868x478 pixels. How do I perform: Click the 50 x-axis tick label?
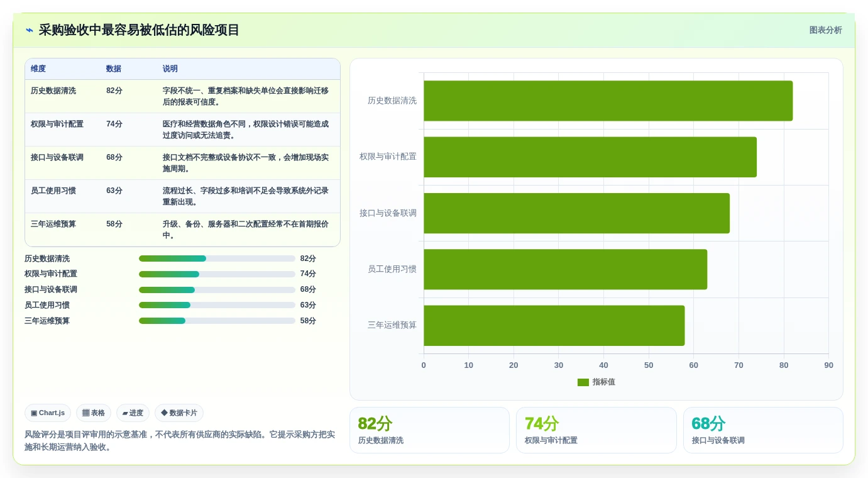[649, 365]
